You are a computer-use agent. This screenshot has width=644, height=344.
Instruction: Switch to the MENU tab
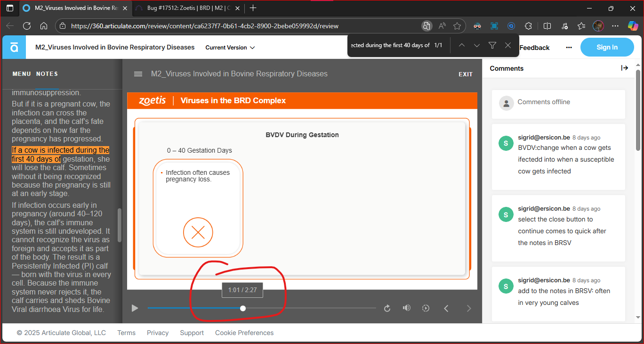coord(22,74)
